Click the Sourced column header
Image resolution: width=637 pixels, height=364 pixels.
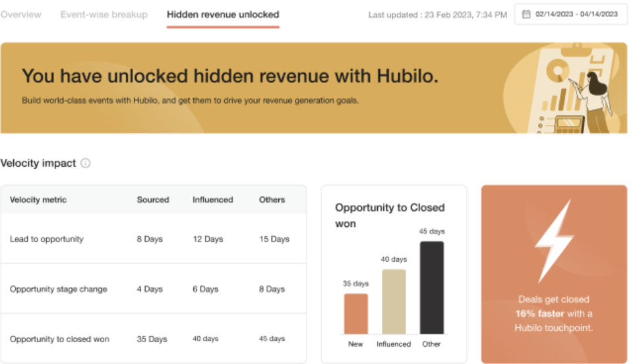coord(153,200)
